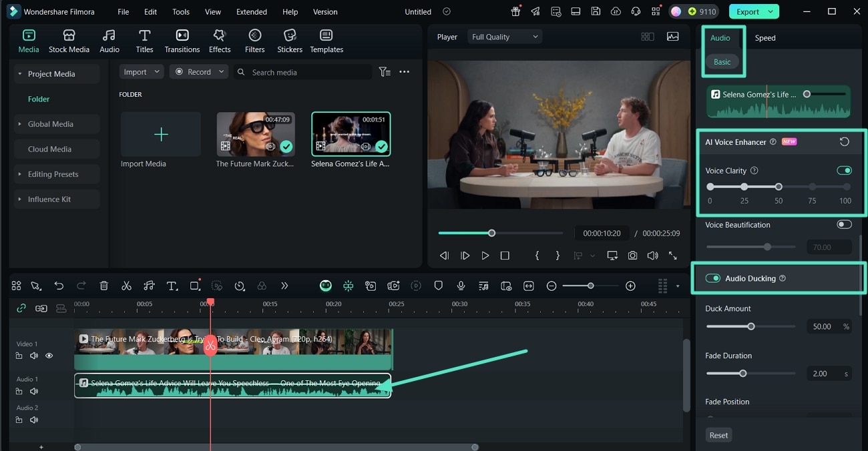The width and height of the screenshot is (868, 451).
Task: Adjust the Fade Duration slider
Action: [750, 374]
